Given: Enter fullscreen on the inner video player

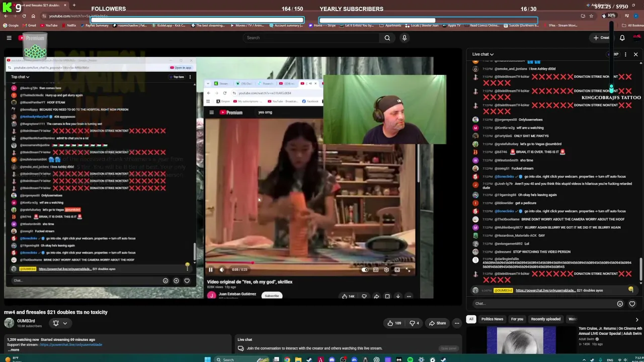Looking at the screenshot, I should pos(408,270).
